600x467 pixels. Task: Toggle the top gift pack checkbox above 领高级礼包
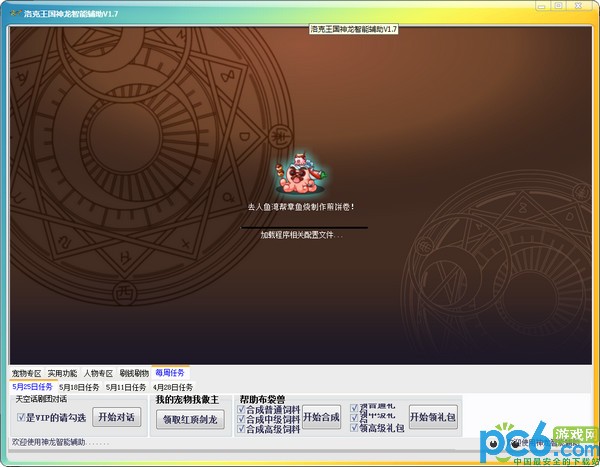[x=354, y=408]
